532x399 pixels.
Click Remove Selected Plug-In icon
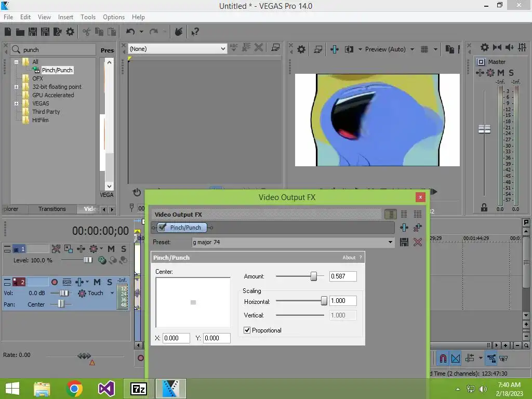point(418,228)
